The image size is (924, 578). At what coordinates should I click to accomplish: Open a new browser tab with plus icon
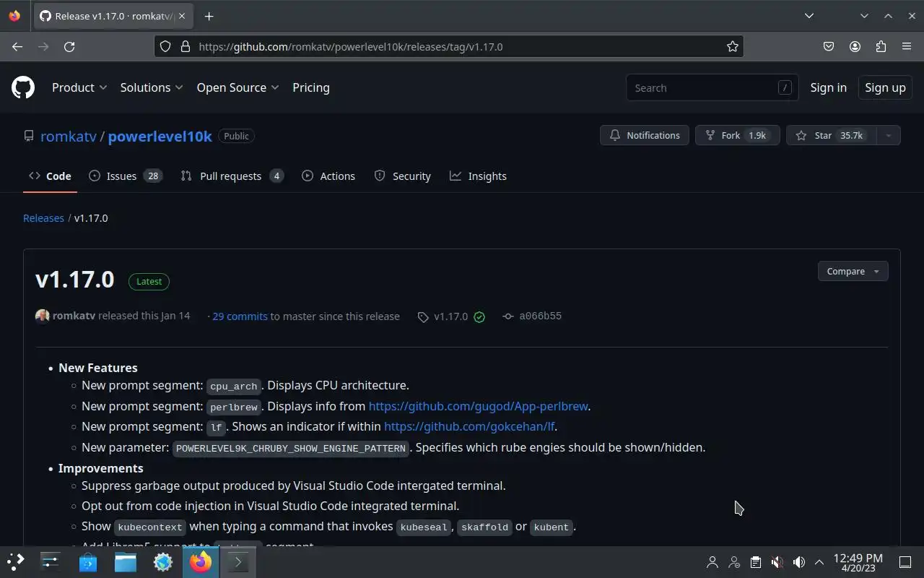209,16
